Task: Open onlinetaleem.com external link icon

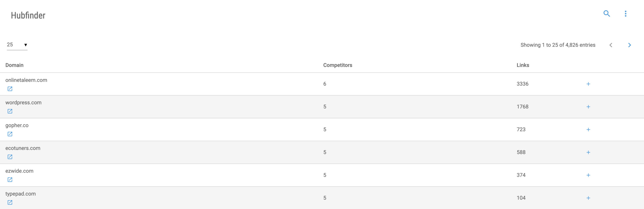Action: [10, 89]
